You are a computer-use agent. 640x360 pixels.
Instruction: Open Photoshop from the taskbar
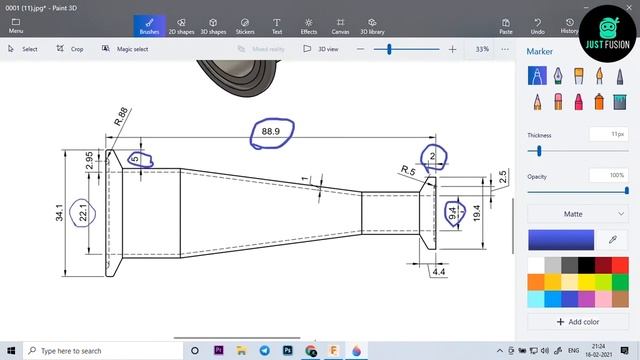pyautogui.click(x=287, y=350)
